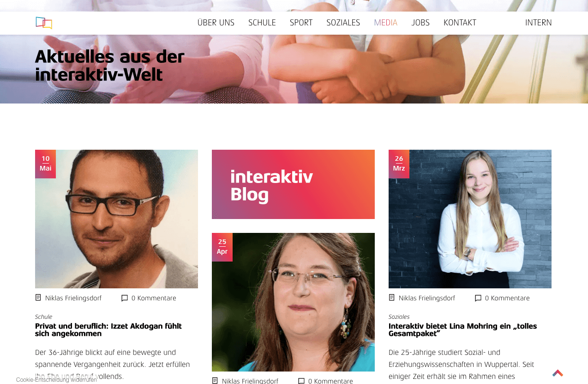The width and height of the screenshot is (588, 384).
Task: Open the SOZIALES menu item
Action: click(x=343, y=23)
